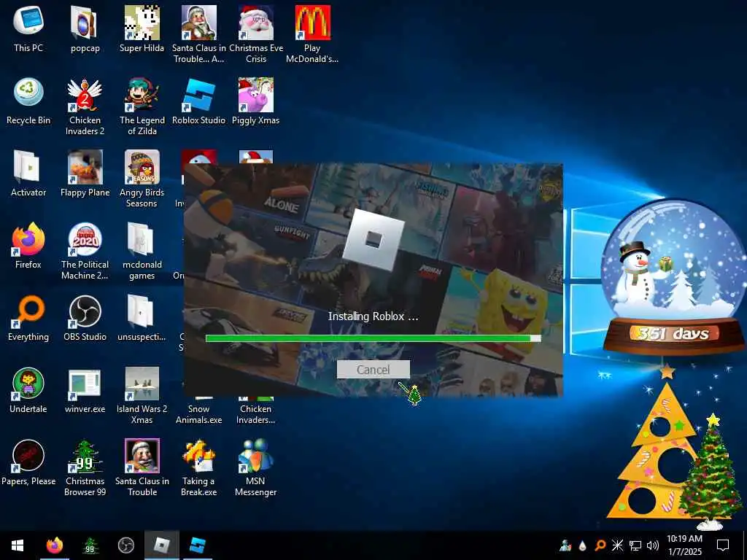Open Christmas Browser 99 from taskbar
The image size is (747, 560).
(90, 545)
